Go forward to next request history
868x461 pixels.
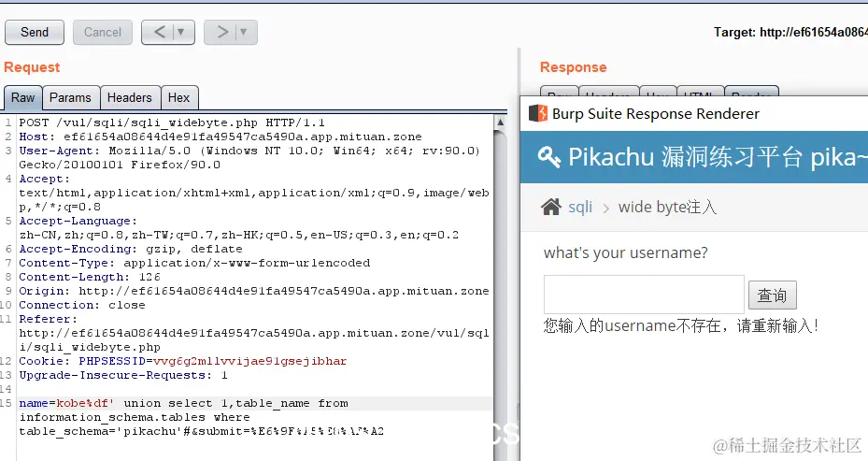pyautogui.click(x=222, y=32)
